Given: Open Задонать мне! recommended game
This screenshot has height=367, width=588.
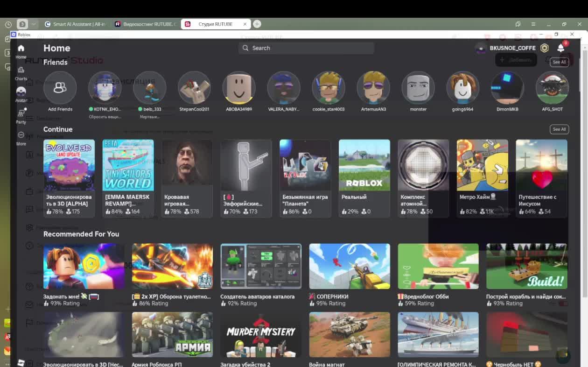Looking at the screenshot, I should click(84, 275).
